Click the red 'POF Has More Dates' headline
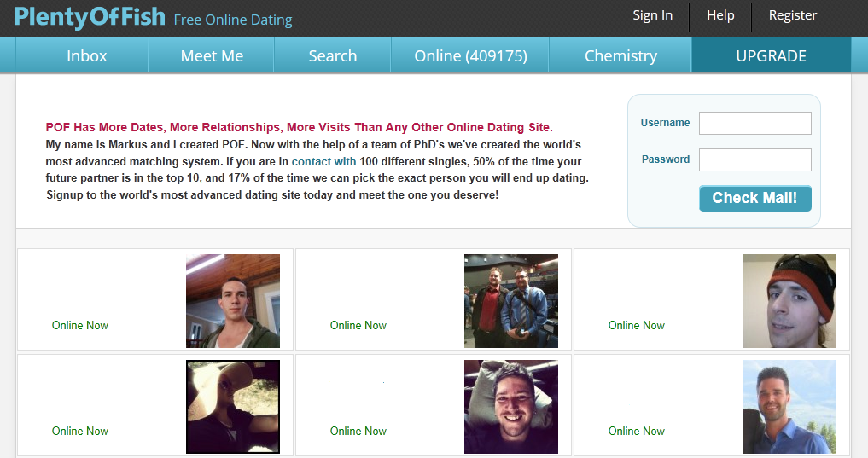 [299, 127]
